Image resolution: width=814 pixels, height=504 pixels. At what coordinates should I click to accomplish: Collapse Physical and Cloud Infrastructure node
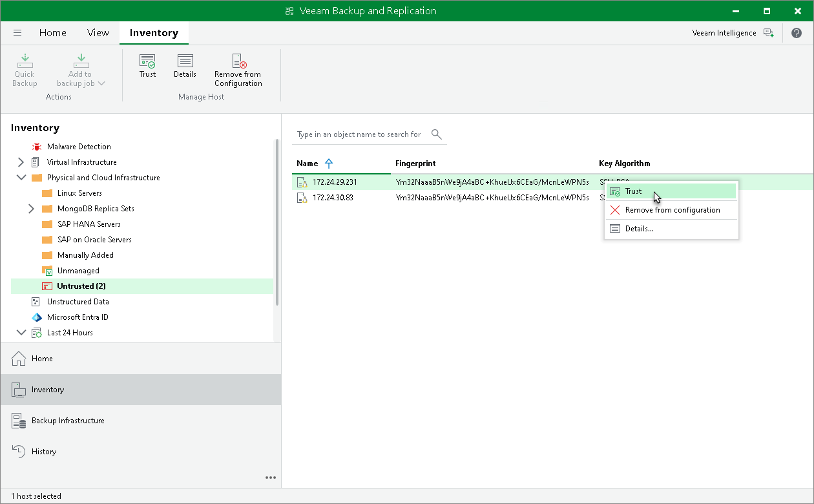pos(21,178)
